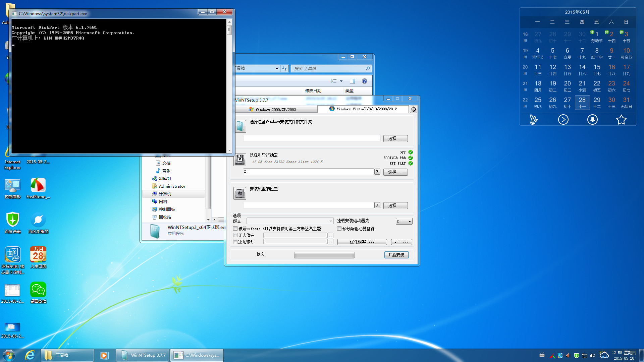The width and height of the screenshot is (644, 362).
Task: Click 选择 button for Windows install files
Action: click(x=395, y=138)
